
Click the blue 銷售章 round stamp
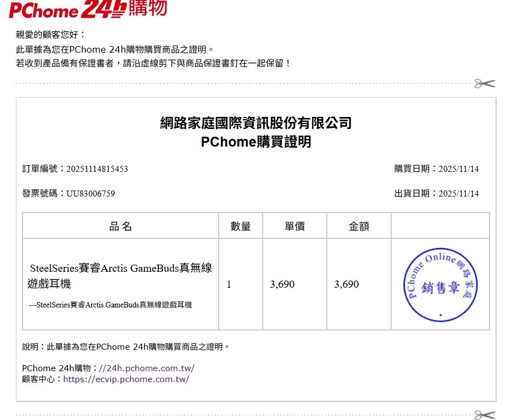pyautogui.click(x=440, y=285)
